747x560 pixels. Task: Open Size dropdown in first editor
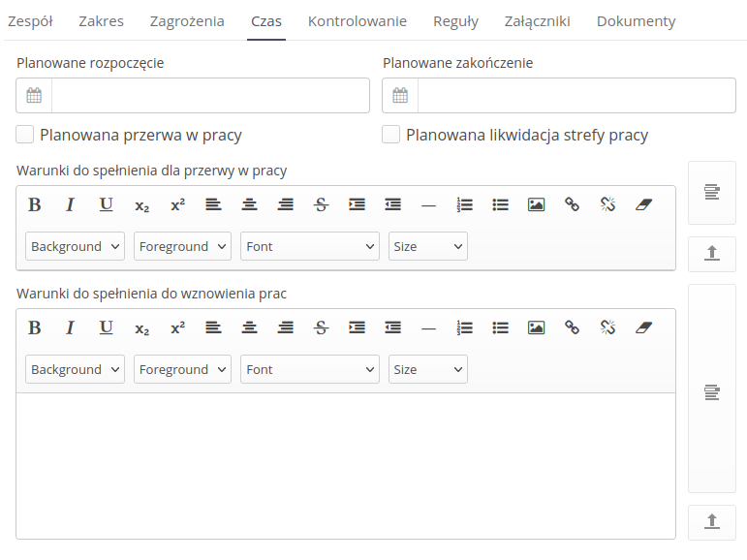427,246
